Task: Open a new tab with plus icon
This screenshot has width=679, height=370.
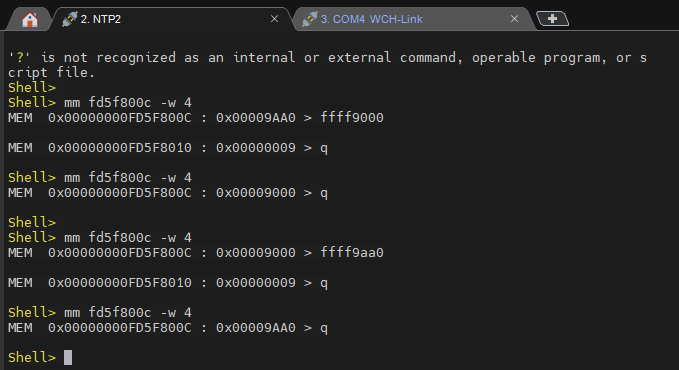Action: tap(552, 19)
